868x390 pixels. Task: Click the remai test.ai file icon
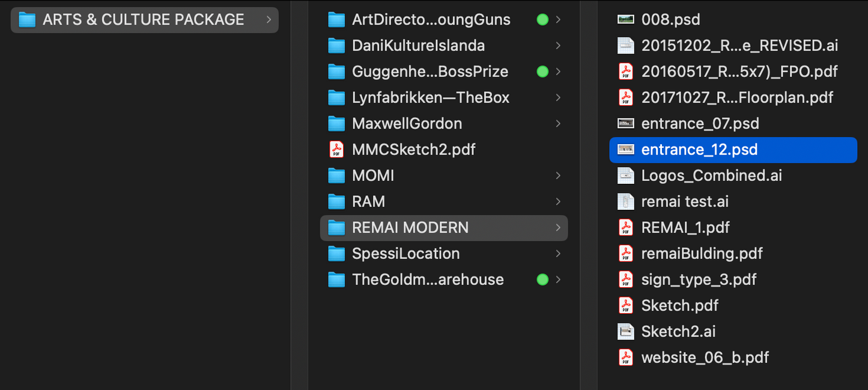pos(626,201)
